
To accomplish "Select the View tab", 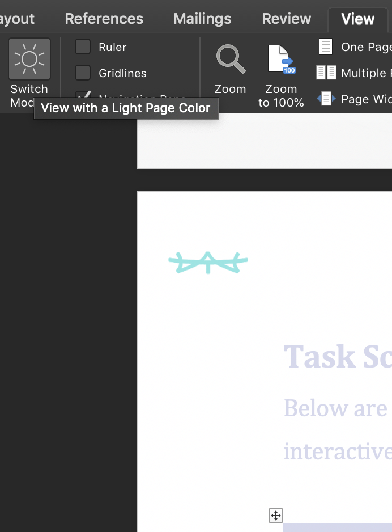I will click(358, 19).
